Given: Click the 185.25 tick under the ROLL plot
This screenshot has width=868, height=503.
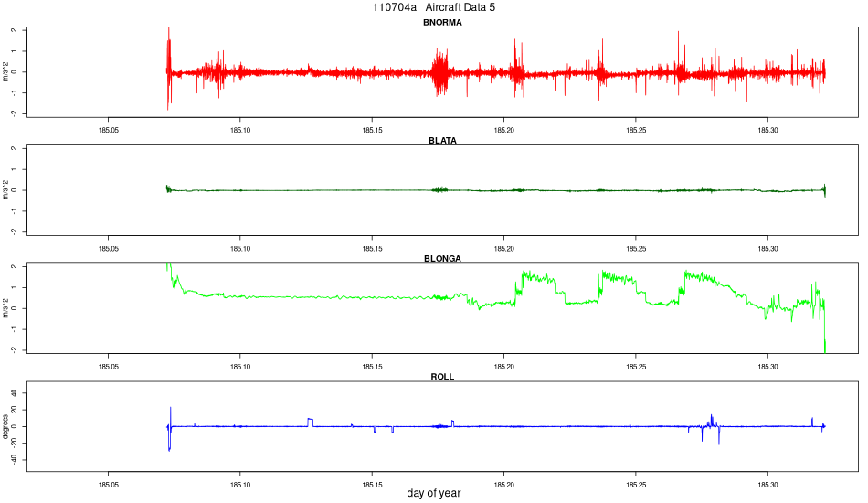Looking at the screenshot, I should 636,485.
